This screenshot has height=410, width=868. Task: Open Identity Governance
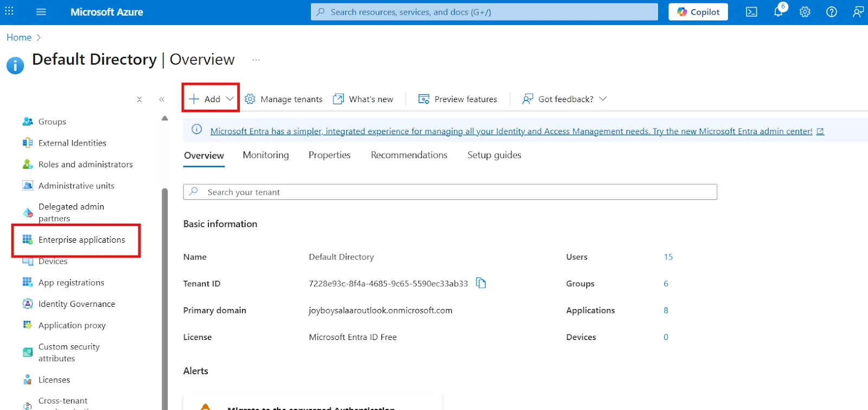coord(76,304)
